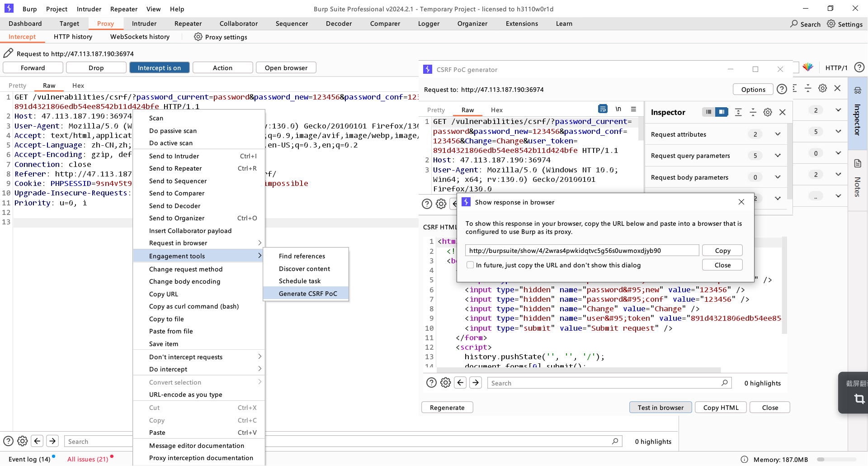Close the CSRF Inspector panel with X
868x466 pixels.
tap(783, 112)
